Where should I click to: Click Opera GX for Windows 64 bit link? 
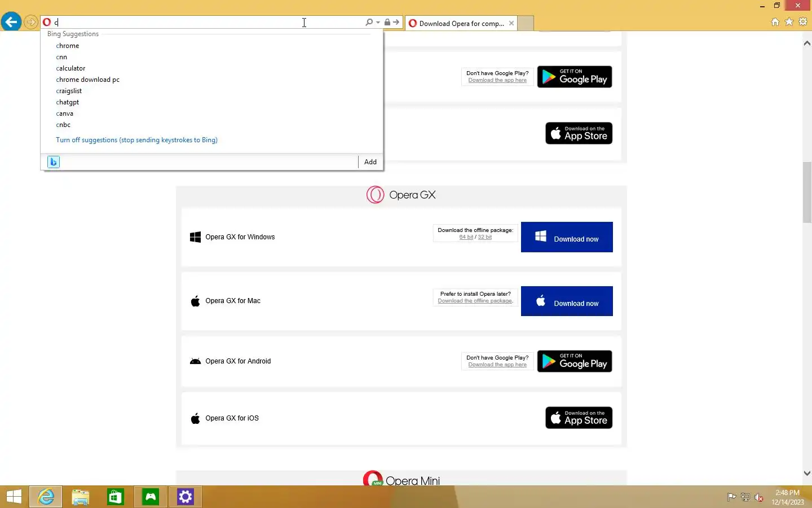click(x=466, y=237)
